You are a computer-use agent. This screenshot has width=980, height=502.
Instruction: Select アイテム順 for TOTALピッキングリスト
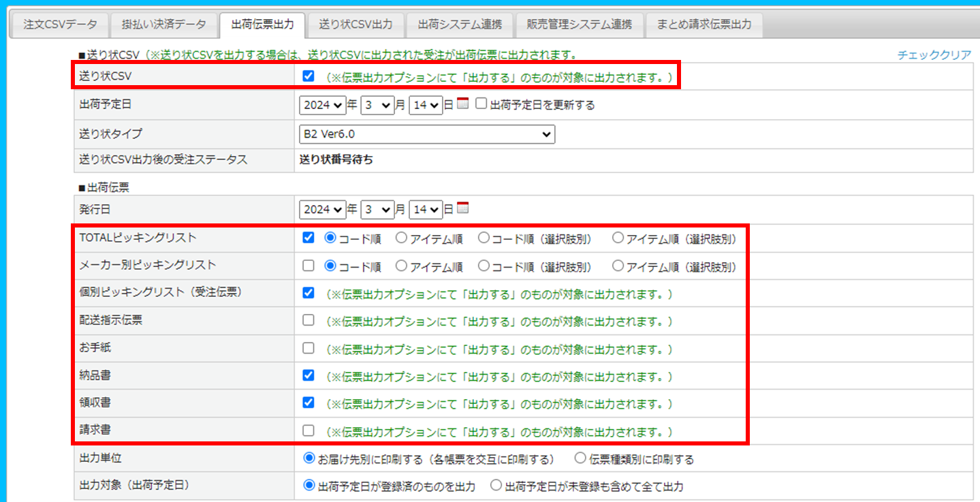[x=402, y=238]
